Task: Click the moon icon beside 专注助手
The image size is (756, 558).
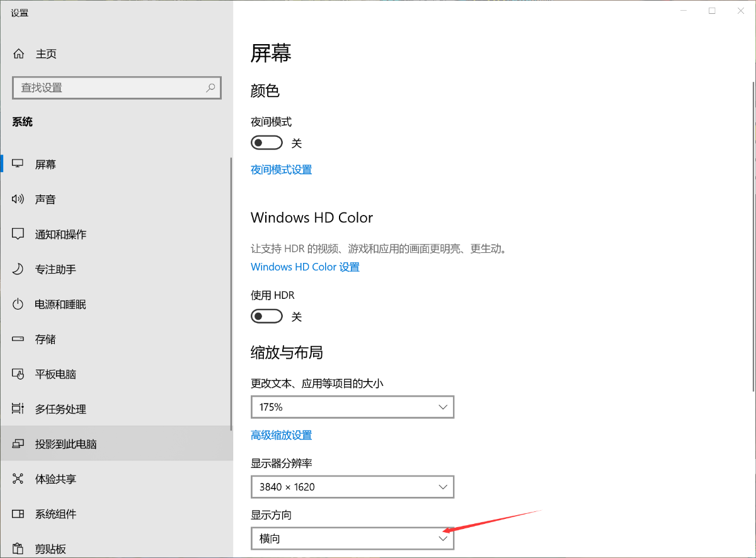Action: pos(18,269)
